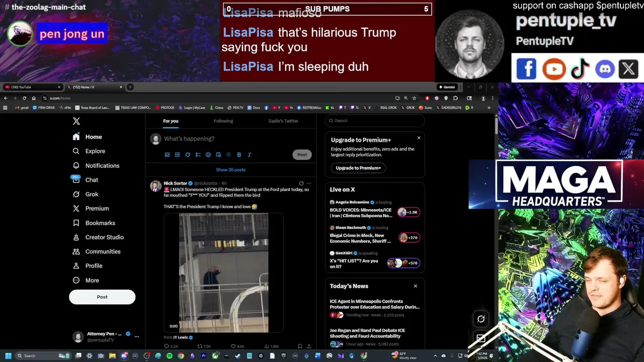Open Profile in X sidebar

point(87,265)
